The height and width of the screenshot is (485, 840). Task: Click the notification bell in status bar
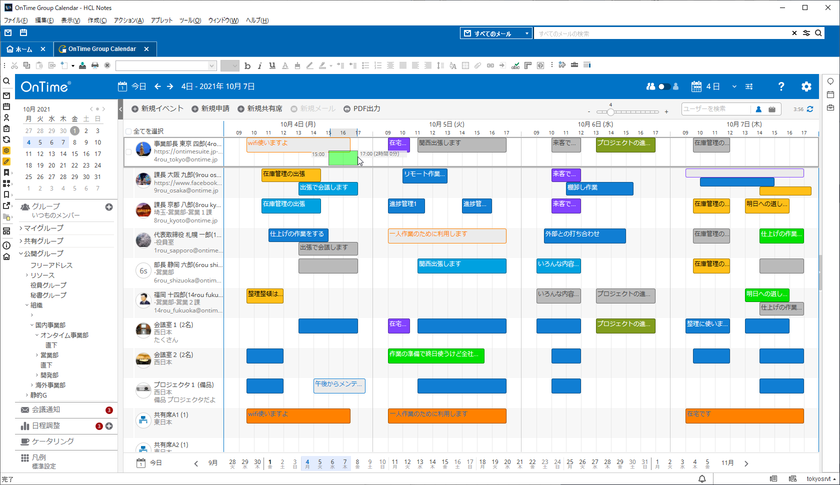(702, 479)
